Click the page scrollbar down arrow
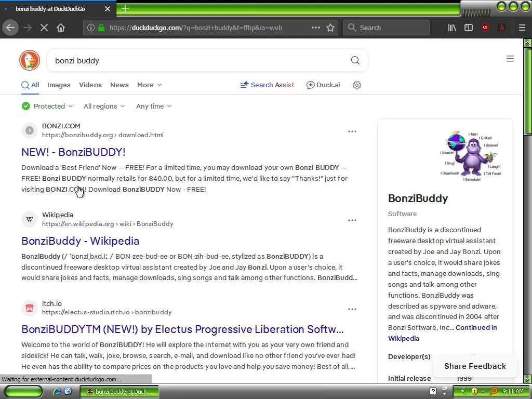Viewport: 532px width, 399px height. pyautogui.click(x=527, y=379)
